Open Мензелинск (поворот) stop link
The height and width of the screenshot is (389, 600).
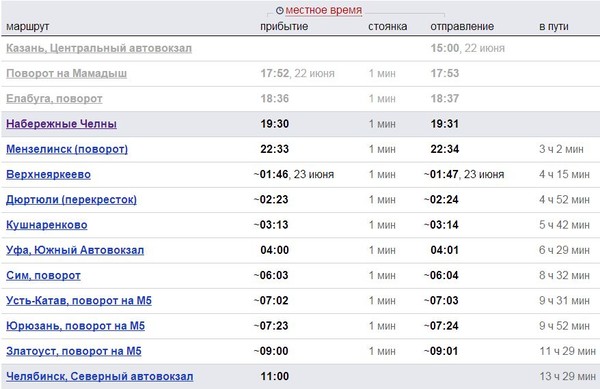[67, 149]
